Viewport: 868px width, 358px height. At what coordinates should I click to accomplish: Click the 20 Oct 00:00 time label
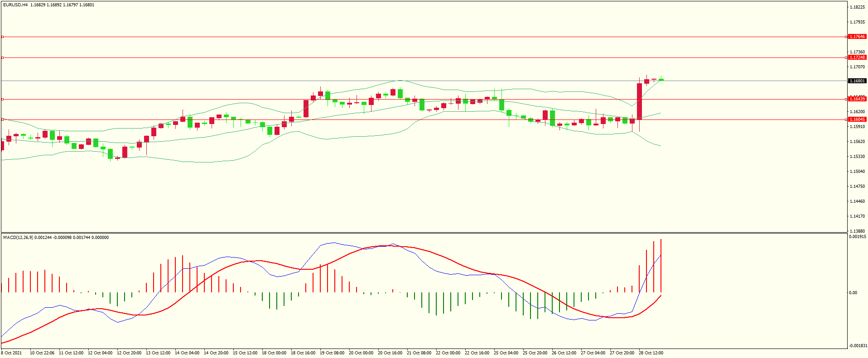[361, 353]
